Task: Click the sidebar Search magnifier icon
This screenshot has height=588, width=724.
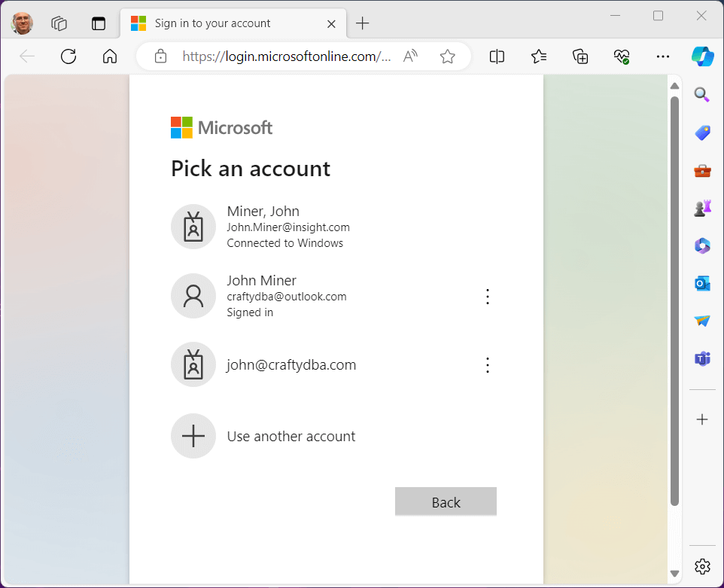Action: [702, 95]
